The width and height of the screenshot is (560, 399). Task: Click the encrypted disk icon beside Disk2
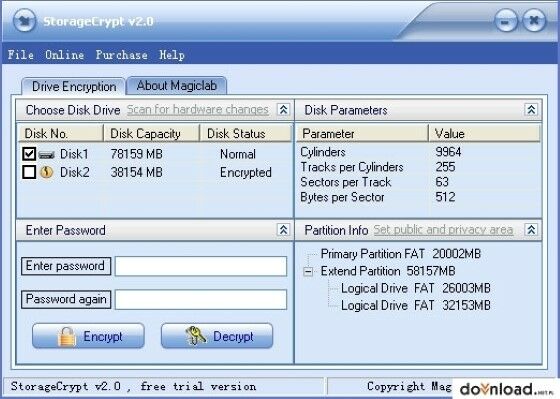(46, 172)
